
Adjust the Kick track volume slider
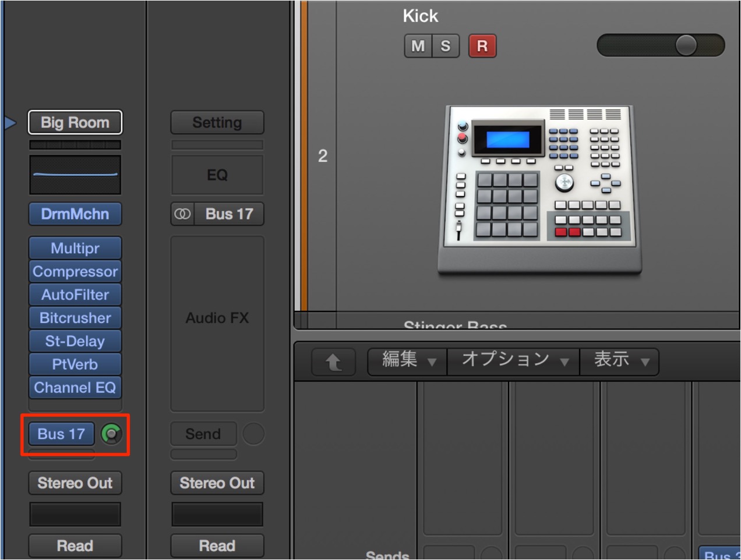click(661, 45)
